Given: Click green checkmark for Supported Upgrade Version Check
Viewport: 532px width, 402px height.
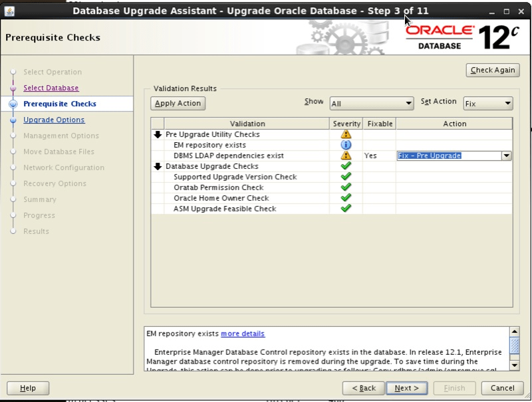Looking at the screenshot, I should click(346, 177).
